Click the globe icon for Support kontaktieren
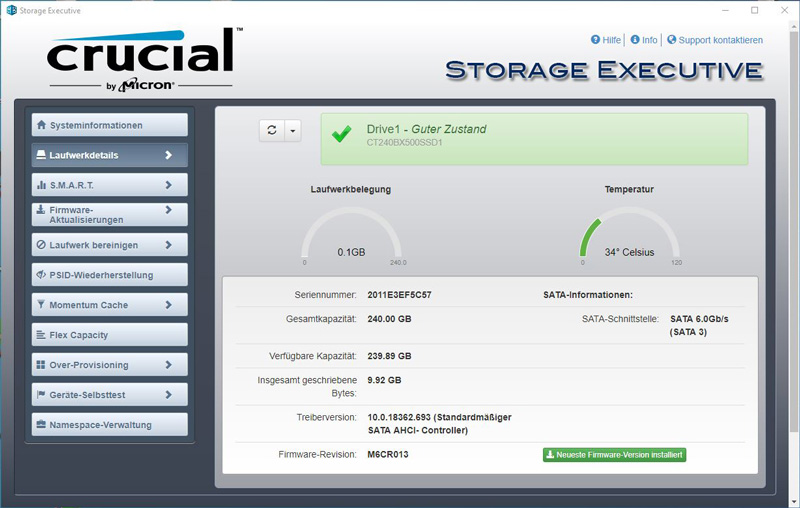The height and width of the screenshot is (508, 800). (x=671, y=39)
